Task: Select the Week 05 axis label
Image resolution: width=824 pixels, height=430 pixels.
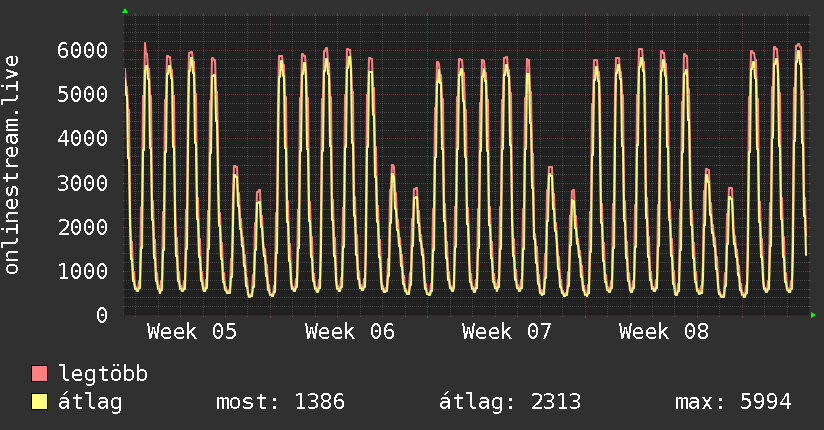Action: click(192, 332)
